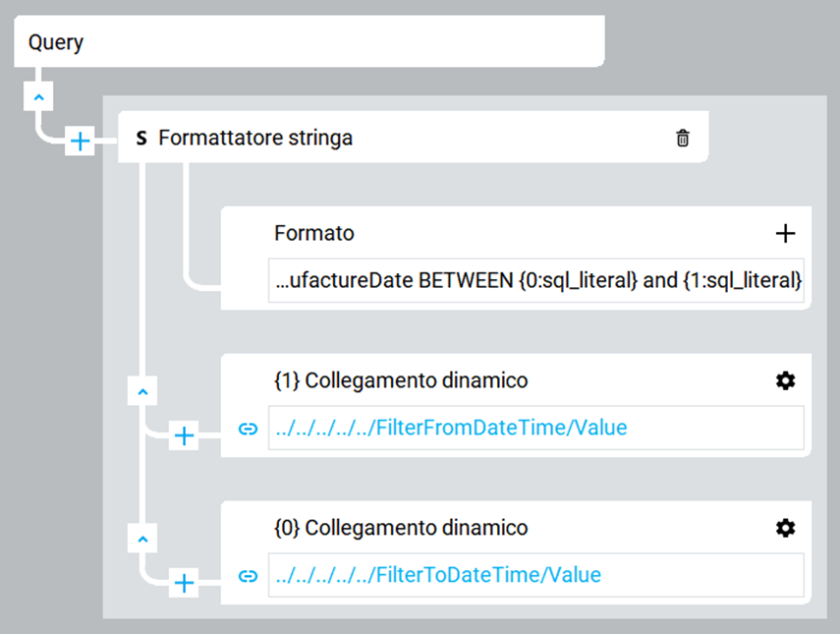Image resolution: width=840 pixels, height=634 pixels.
Task: Open settings gear for {0} Collegamento dinamico
Action: (x=785, y=528)
